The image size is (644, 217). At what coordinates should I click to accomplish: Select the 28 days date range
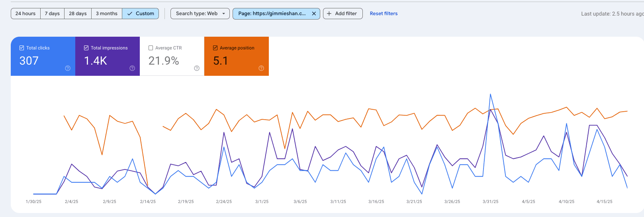point(78,14)
